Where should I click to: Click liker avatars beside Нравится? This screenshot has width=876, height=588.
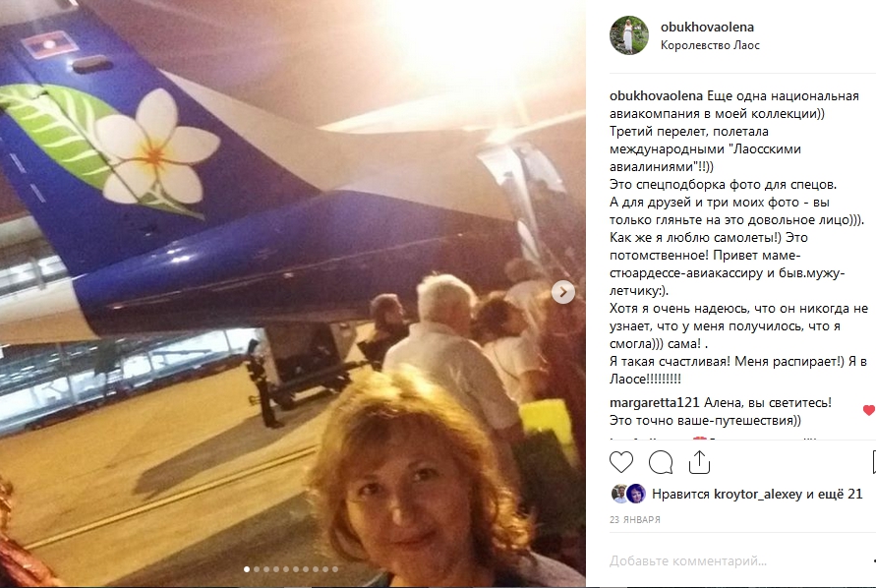(x=628, y=494)
